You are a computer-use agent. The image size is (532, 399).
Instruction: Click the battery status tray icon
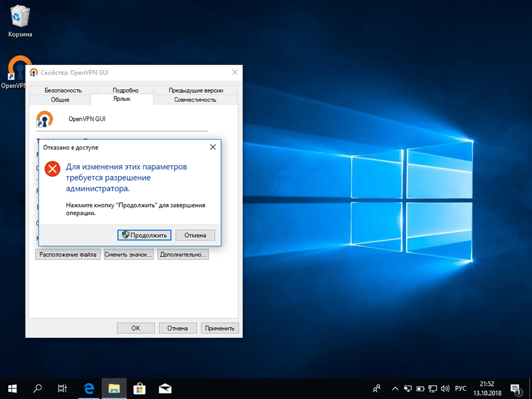(421, 388)
